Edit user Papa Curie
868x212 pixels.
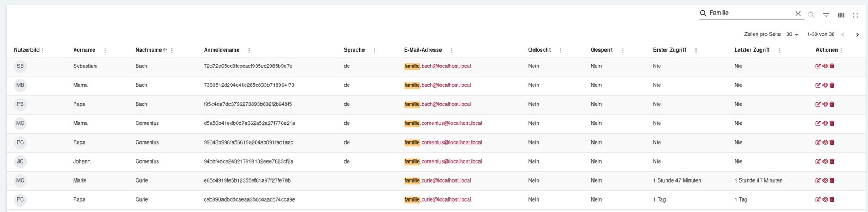coord(818,199)
